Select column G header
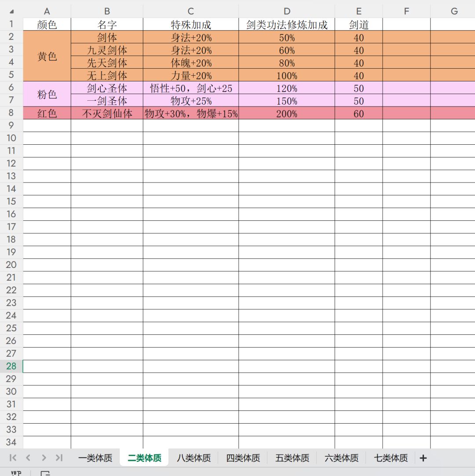This screenshot has width=475, height=476. coord(453,11)
